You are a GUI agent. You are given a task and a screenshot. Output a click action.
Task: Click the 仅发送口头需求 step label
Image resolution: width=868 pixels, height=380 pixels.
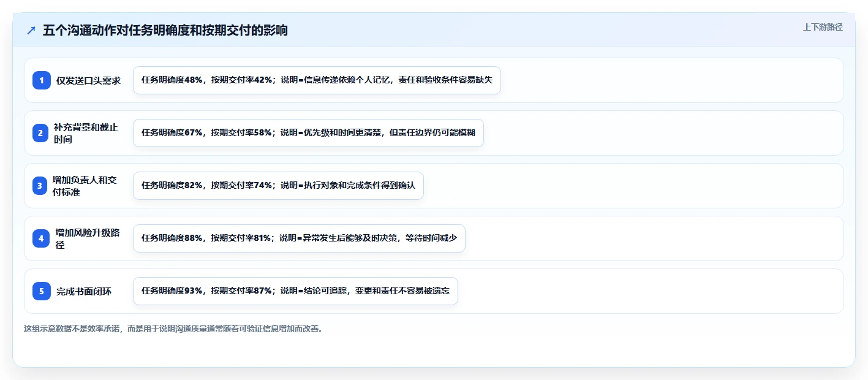(x=89, y=80)
